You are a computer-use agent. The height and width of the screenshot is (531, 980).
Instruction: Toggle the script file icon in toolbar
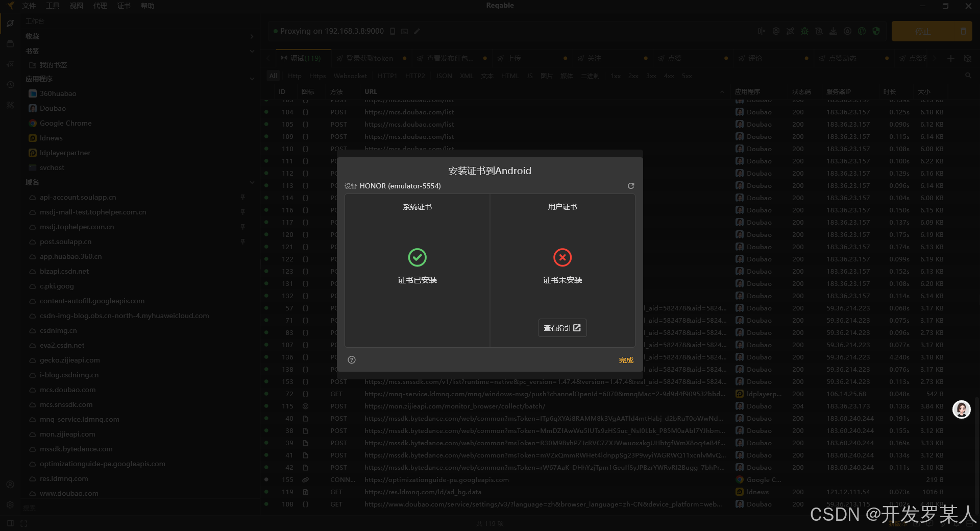pos(819,31)
